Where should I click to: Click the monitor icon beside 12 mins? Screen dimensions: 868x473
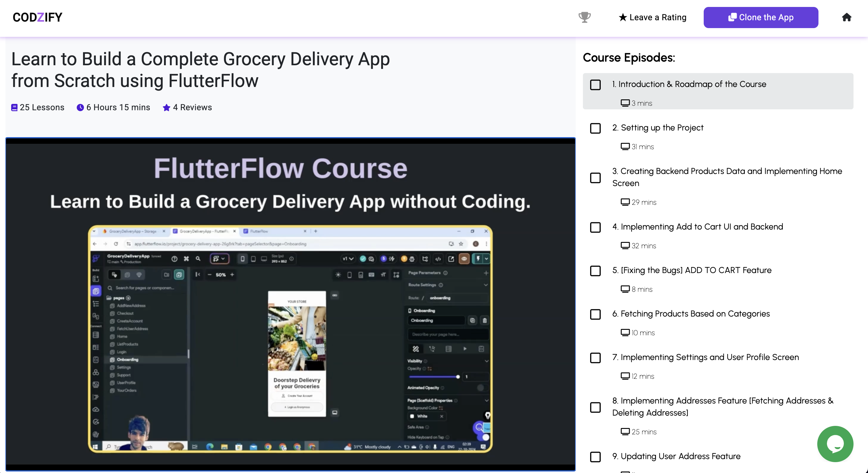pyautogui.click(x=625, y=376)
